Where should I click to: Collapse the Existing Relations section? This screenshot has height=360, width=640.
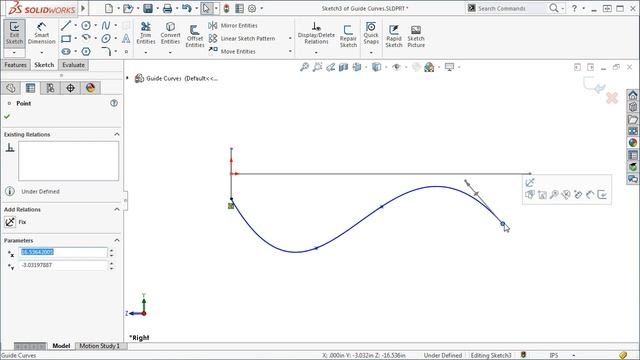tap(117, 134)
